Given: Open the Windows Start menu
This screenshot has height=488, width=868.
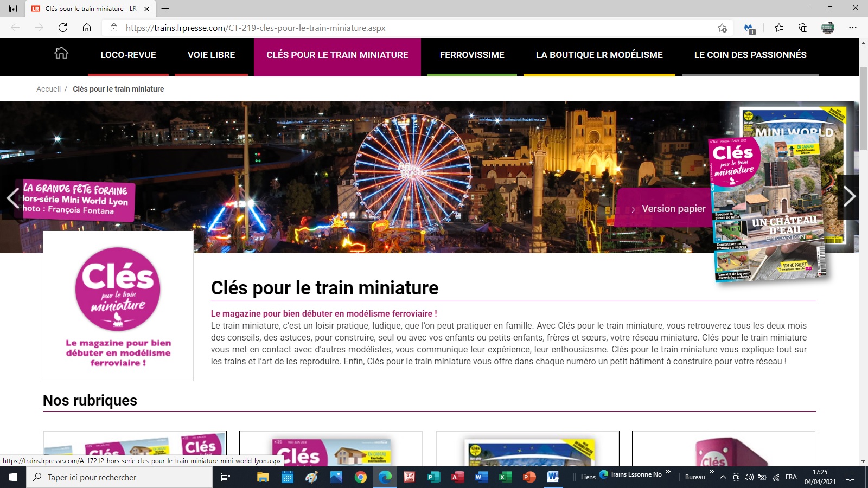Looking at the screenshot, I should (13, 477).
